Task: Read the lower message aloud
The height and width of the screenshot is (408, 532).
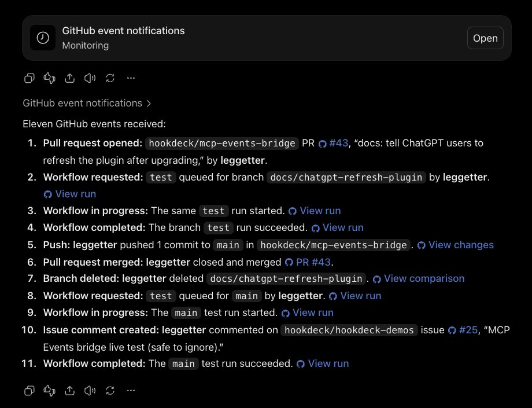Action: coord(90,391)
